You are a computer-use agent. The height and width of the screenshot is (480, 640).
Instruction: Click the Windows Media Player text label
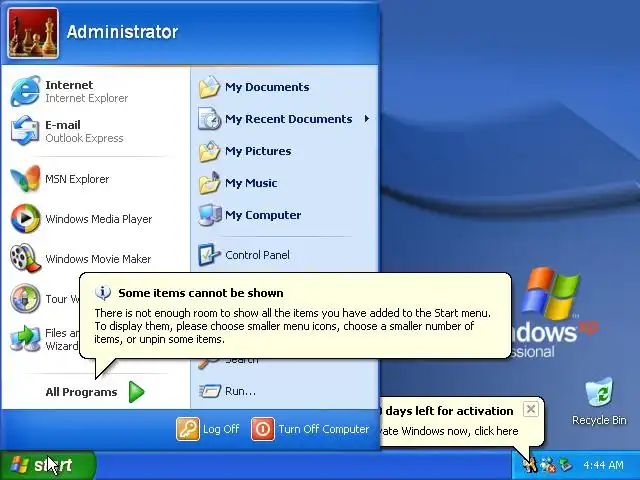click(98, 219)
